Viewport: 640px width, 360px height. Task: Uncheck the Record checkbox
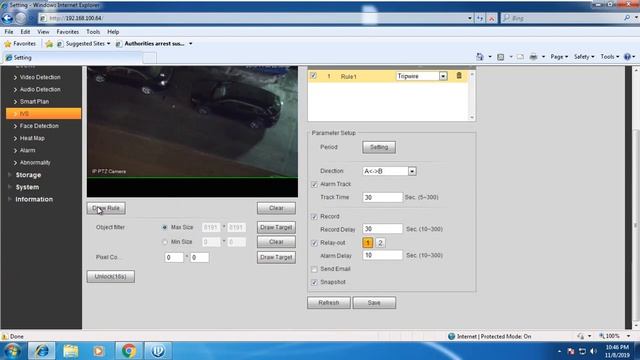(x=314, y=217)
